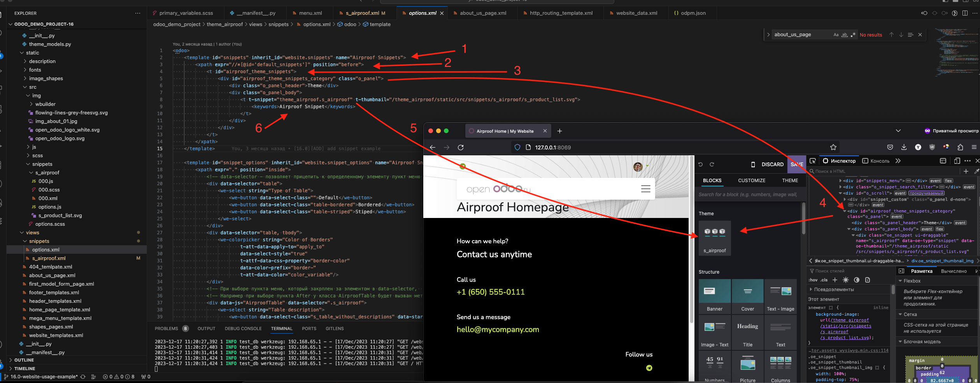
Task: Click the Odoo editor undo icon
Action: (x=700, y=164)
